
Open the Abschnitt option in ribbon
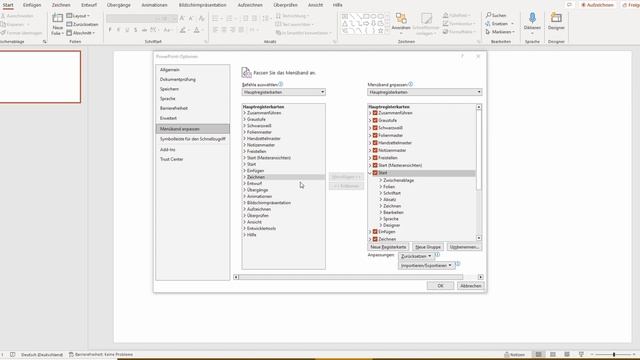[80, 33]
